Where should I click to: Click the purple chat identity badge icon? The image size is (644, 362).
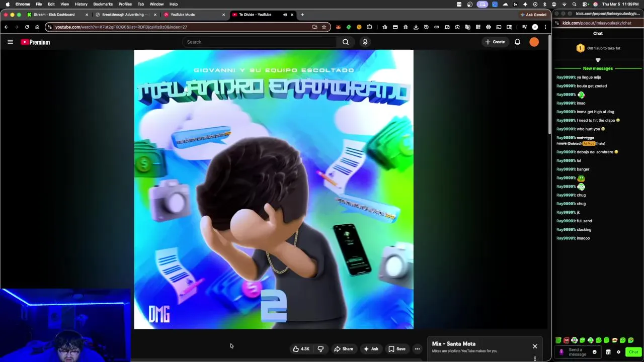561,352
